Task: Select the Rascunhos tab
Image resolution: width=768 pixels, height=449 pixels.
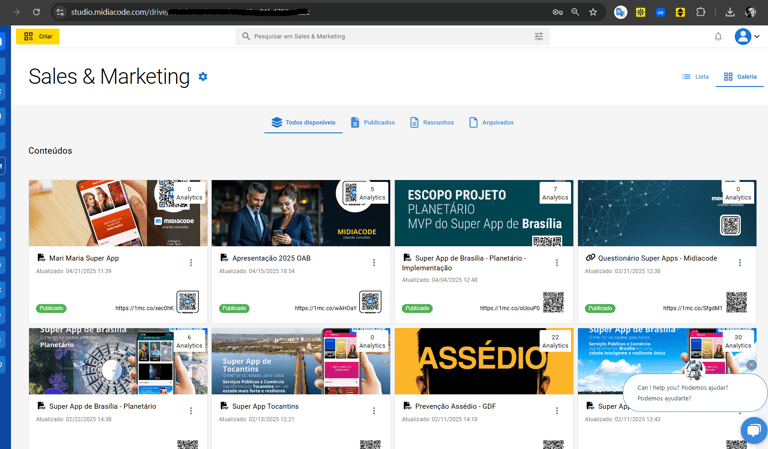Action: (x=432, y=122)
